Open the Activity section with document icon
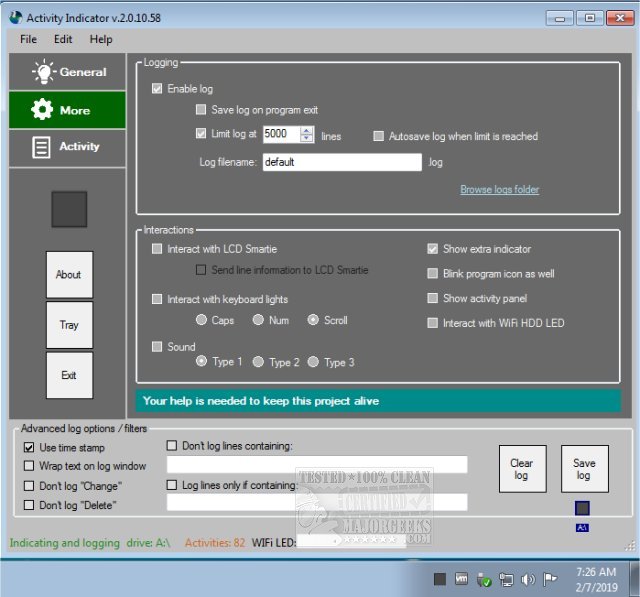Viewport: 640px width, 597px height. [x=67, y=147]
